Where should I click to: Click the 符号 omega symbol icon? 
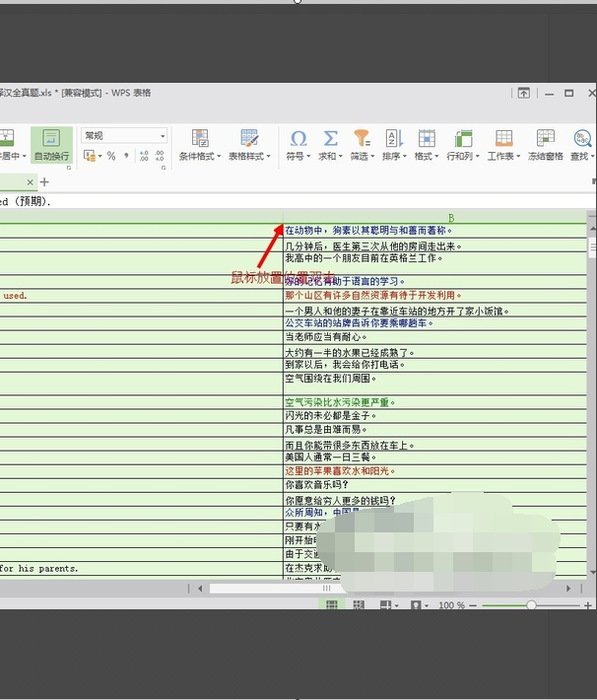pos(298,139)
